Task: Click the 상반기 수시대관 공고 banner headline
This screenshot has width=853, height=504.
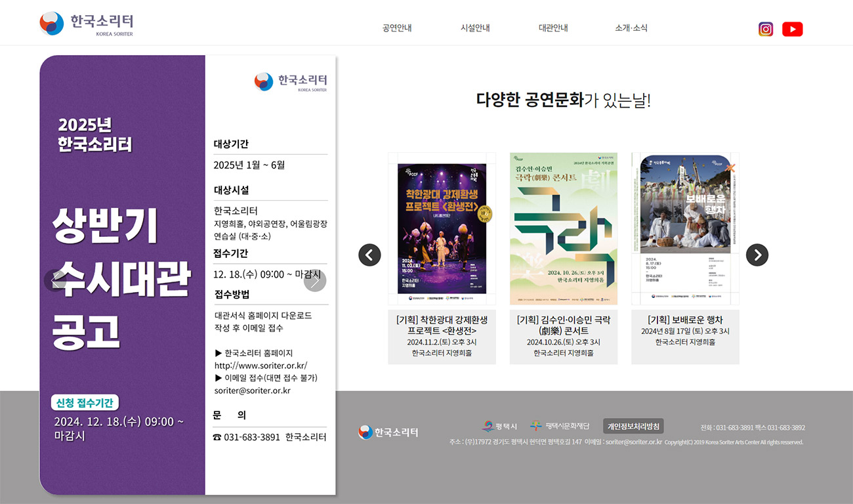Action: click(x=121, y=278)
